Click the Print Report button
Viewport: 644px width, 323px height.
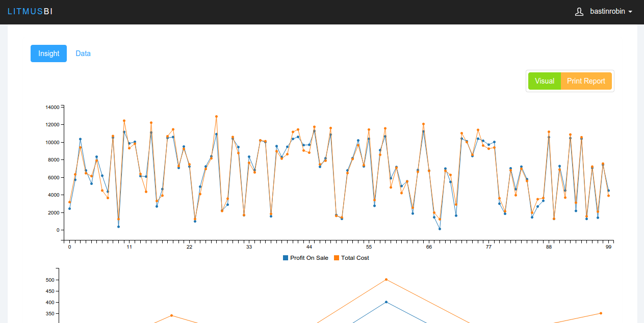(586, 81)
